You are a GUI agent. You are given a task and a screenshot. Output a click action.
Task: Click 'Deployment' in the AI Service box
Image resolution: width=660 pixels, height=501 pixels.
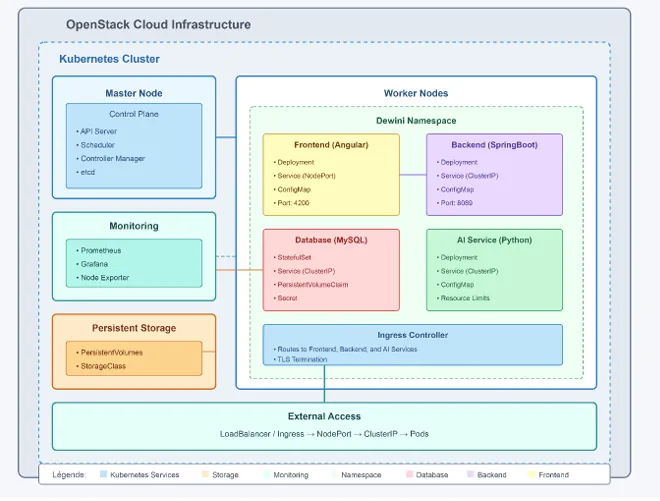pos(457,257)
